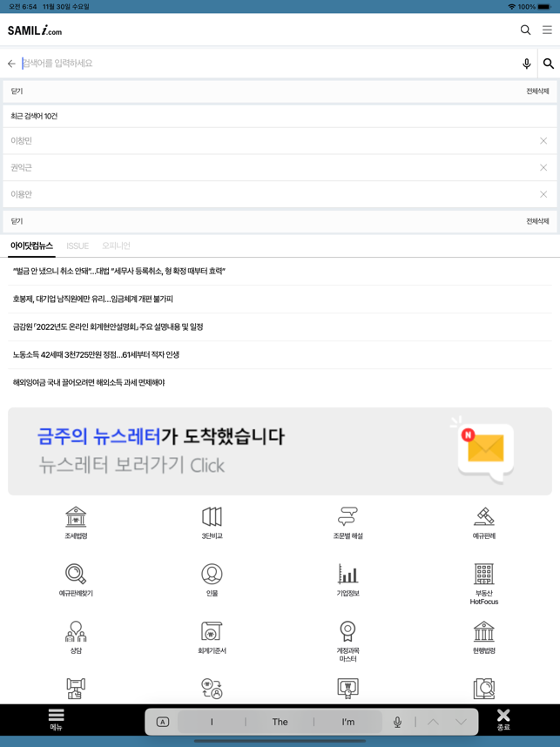Remove 이창민 from recent searches
This screenshot has height=747, width=560.
coord(543,140)
